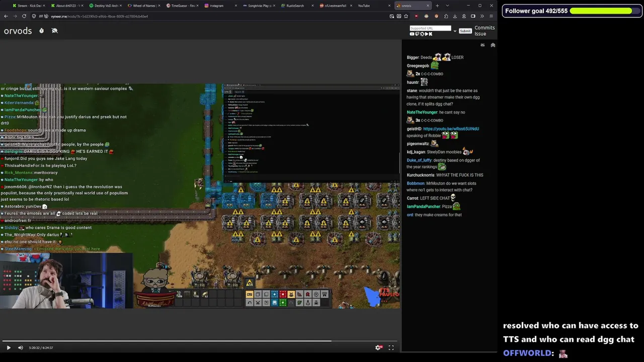The width and height of the screenshot is (644, 362).
Task: Expand the list-all-tabs dropdown
Action: pyautogui.click(x=447, y=6)
